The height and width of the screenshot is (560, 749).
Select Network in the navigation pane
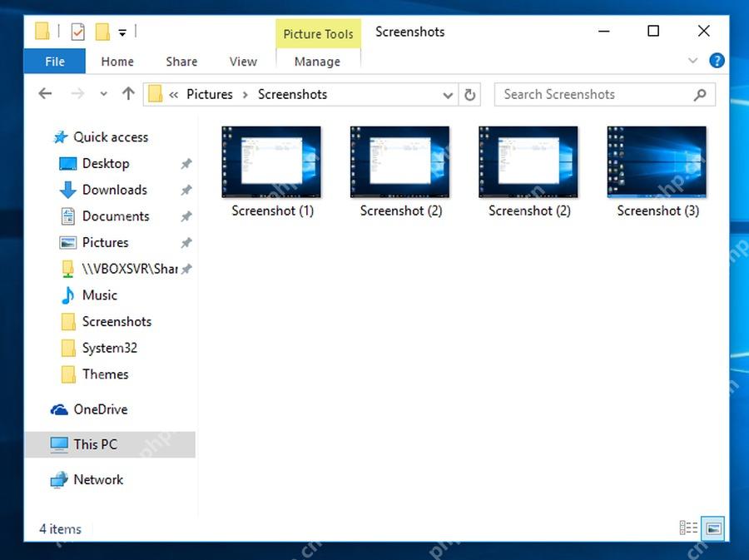[x=98, y=479]
